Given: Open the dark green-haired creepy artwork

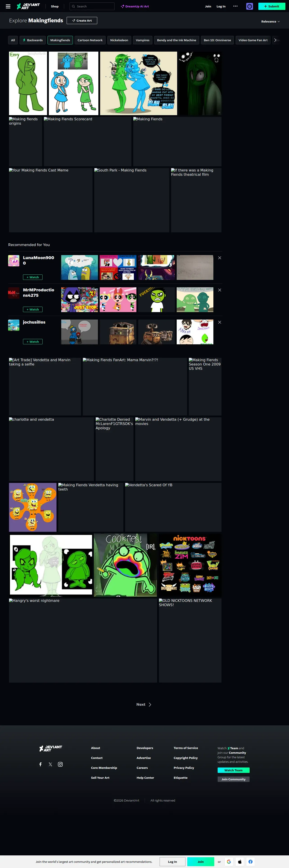Looking at the screenshot, I should [200, 83].
